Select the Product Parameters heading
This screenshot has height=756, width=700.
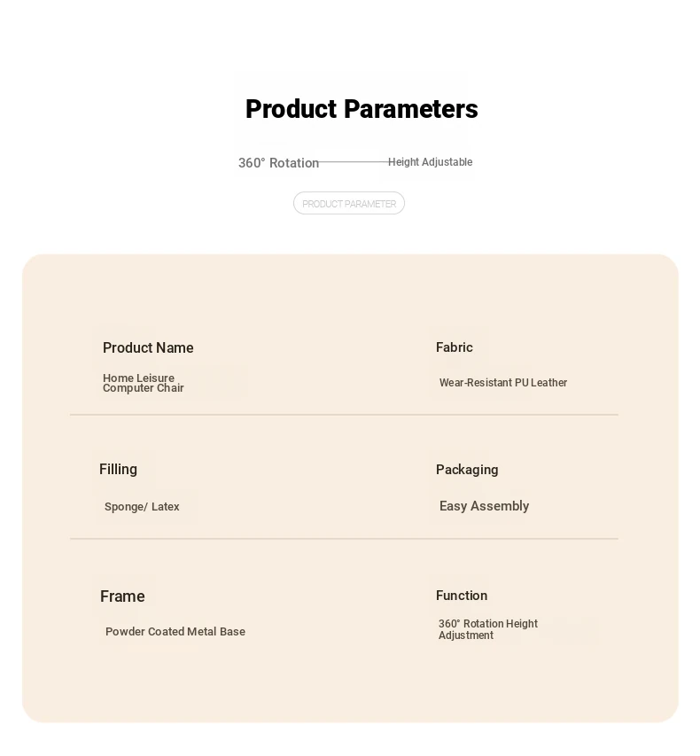[x=362, y=109]
